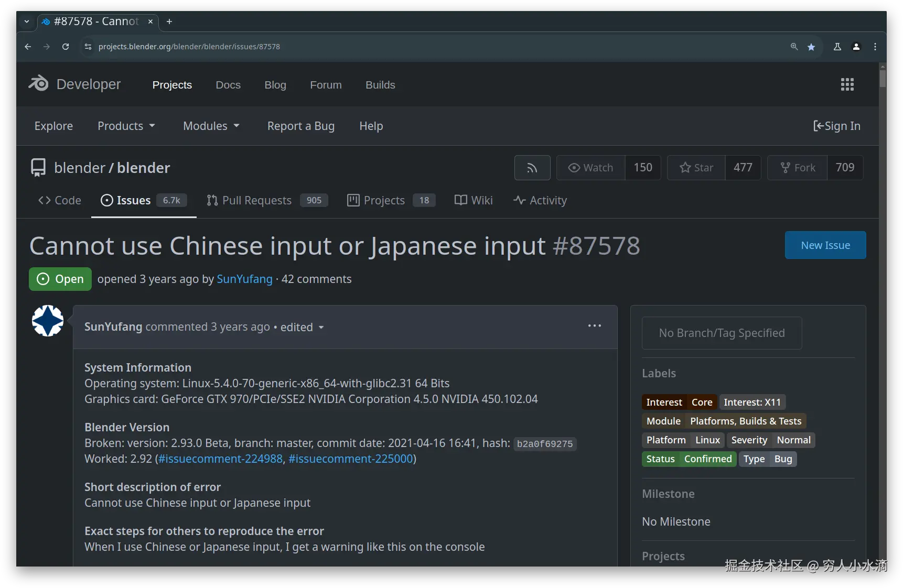The width and height of the screenshot is (903, 588).
Task: Open the Help link
Action: tap(371, 126)
